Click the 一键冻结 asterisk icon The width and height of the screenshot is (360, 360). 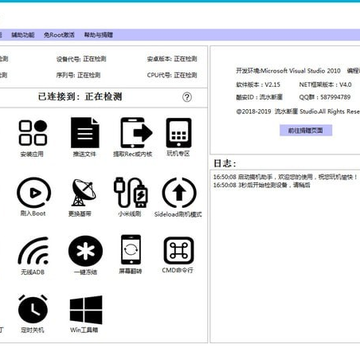[85, 251]
